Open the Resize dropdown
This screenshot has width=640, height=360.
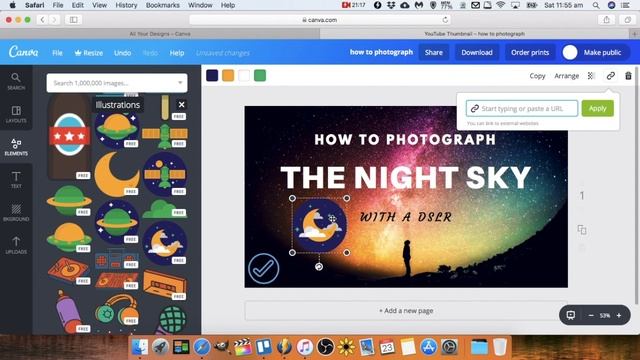89,53
